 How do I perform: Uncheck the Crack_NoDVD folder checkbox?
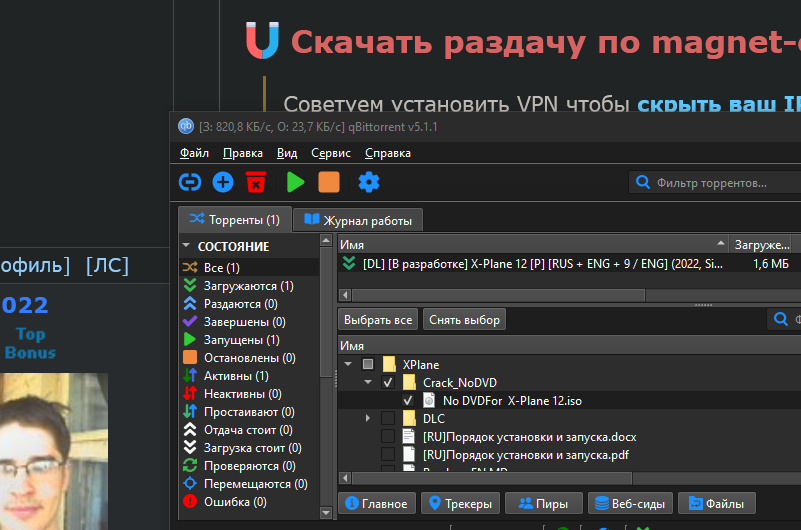388,382
